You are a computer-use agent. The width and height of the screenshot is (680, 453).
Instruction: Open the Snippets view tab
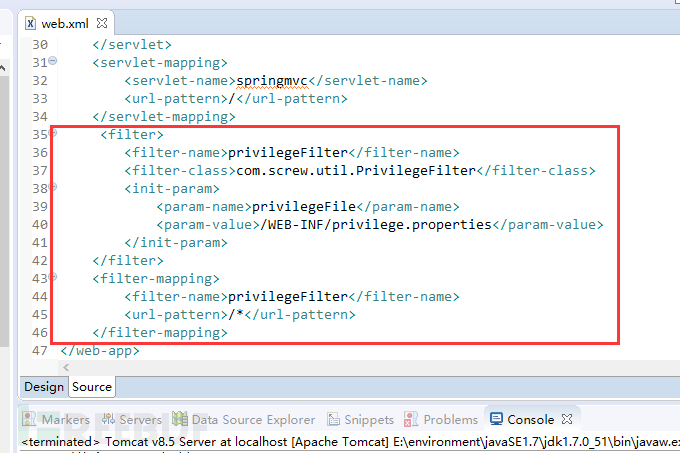[x=360, y=419]
